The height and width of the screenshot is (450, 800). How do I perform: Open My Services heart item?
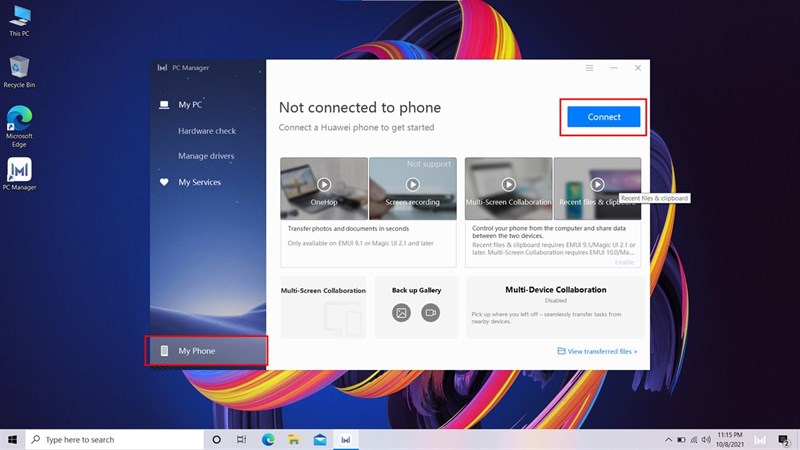[199, 182]
